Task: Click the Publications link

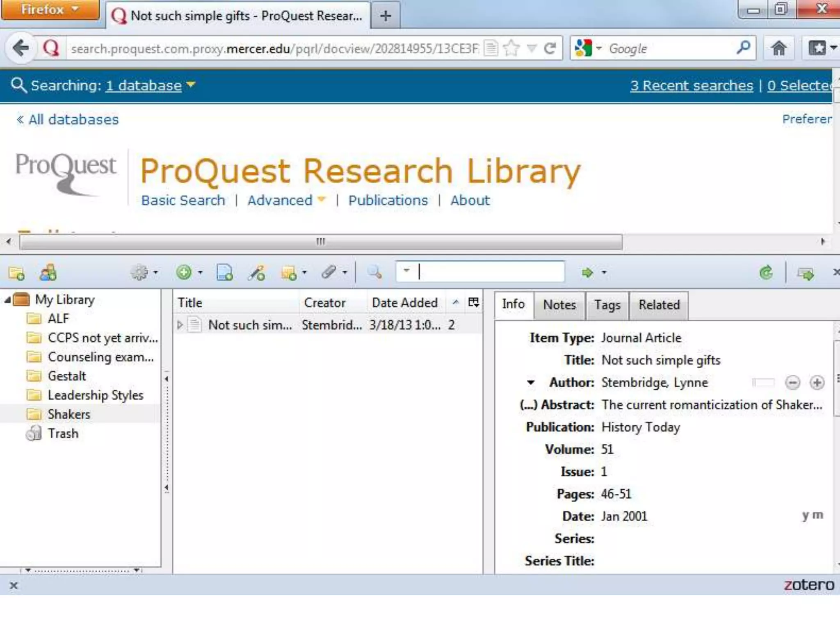Action: tap(388, 200)
